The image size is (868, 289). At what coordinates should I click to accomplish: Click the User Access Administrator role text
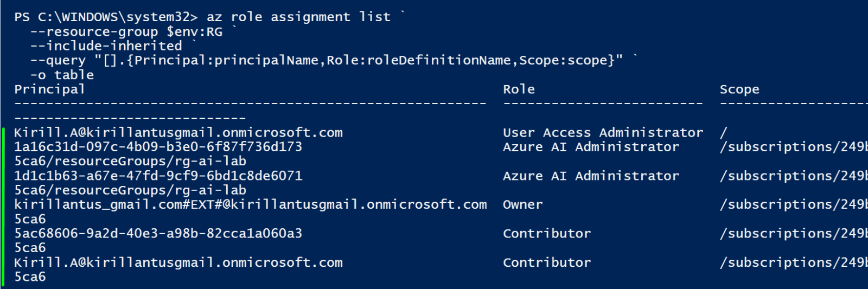[x=603, y=133]
